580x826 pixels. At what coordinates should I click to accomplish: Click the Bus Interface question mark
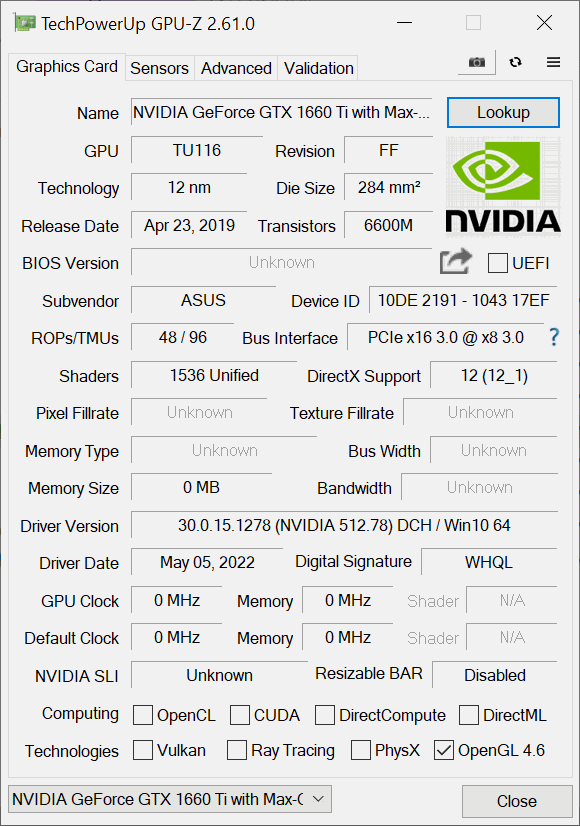554,337
